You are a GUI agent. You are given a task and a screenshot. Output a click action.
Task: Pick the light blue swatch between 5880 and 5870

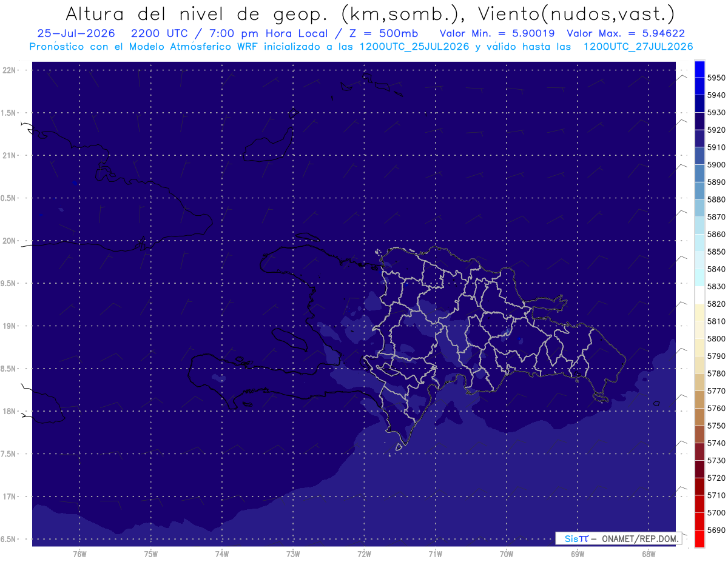699,208
